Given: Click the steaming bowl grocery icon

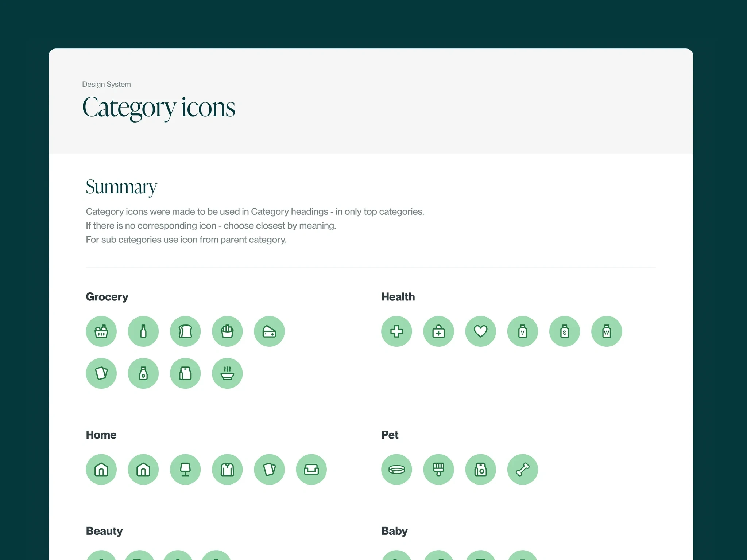Looking at the screenshot, I should tap(228, 372).
